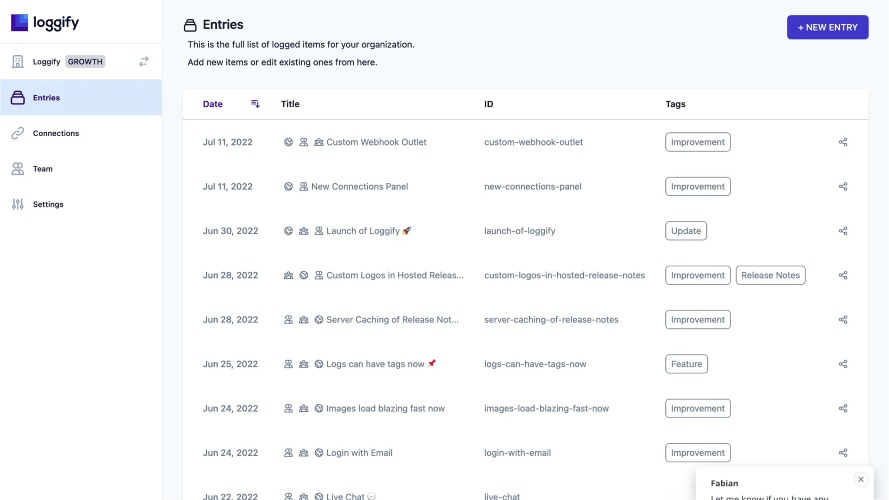Click the Update tag on Launch row
The image size is (889, 500).
[x=686, y=231]
